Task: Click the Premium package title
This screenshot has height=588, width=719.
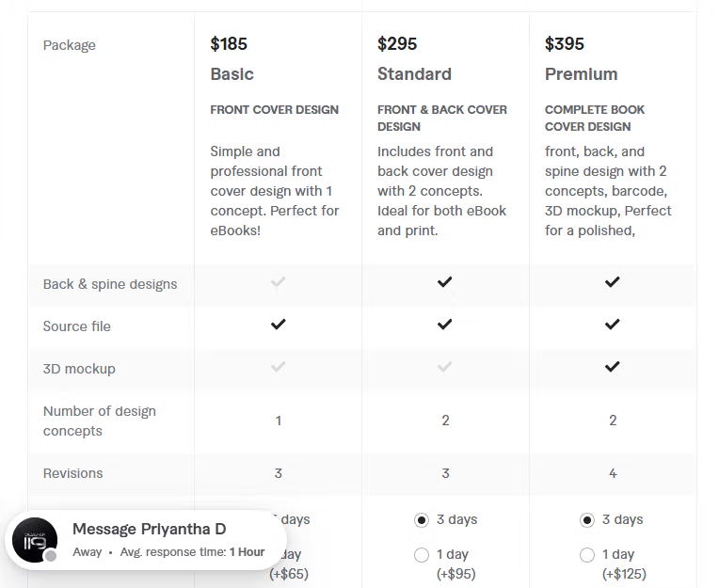Action: [581, 74]
